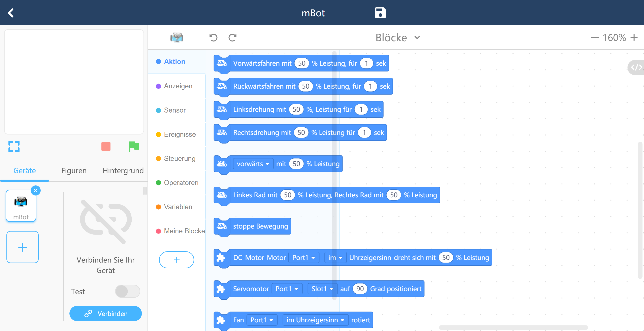Toggle the Test mode switch
The image size is (644, 331).
128,292
